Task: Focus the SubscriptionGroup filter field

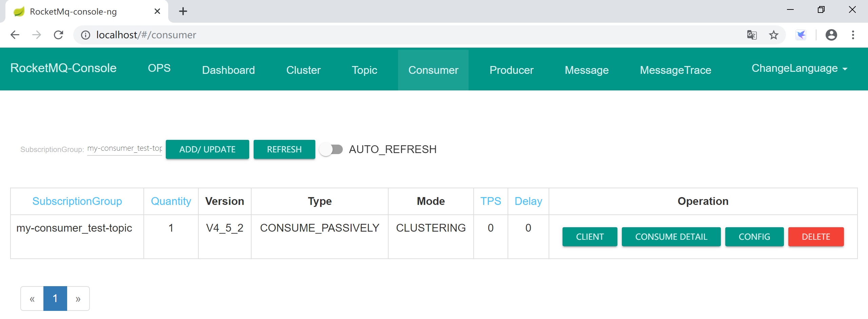Action: click(124, 148)
